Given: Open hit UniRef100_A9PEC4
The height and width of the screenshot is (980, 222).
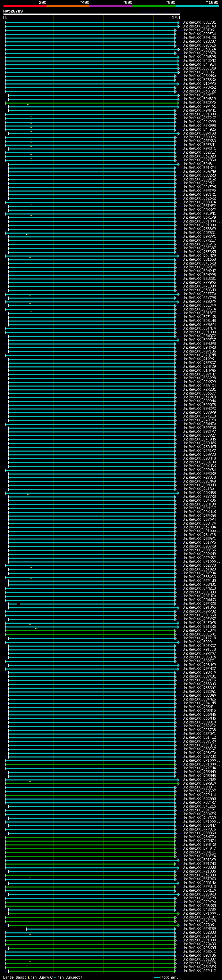Looking at the screenshot, I should (199, 34).
